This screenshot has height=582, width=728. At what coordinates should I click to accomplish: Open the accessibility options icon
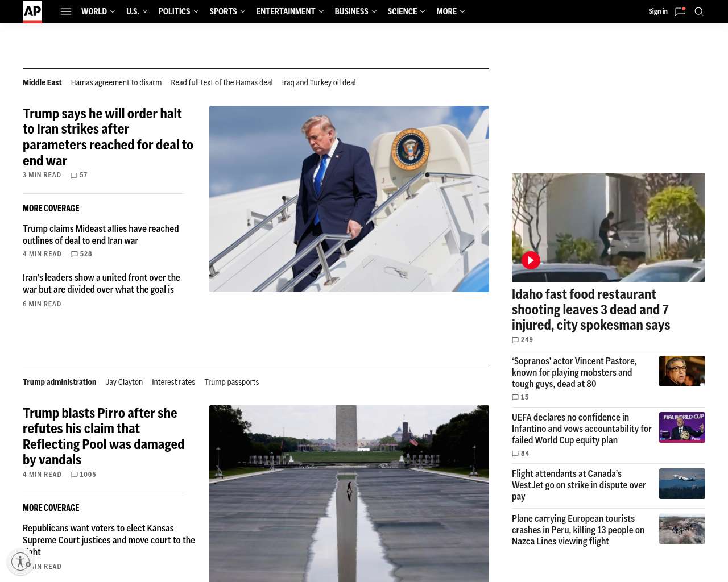tap(20, 562)
